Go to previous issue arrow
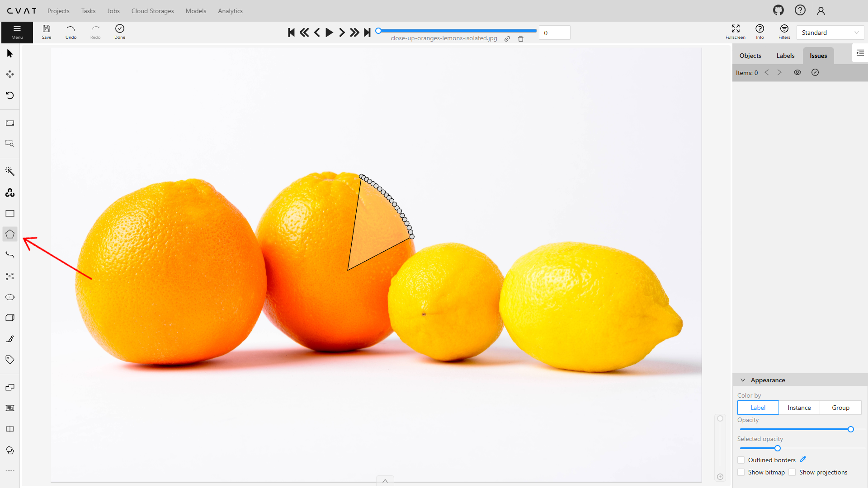This screenshot has width=868, height=488. [x=767, y=72]
